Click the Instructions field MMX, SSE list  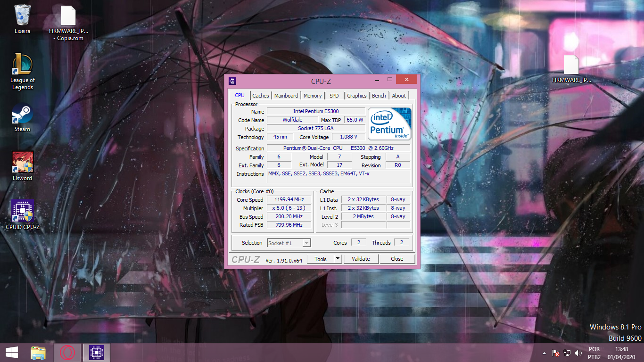pos(339,177)
